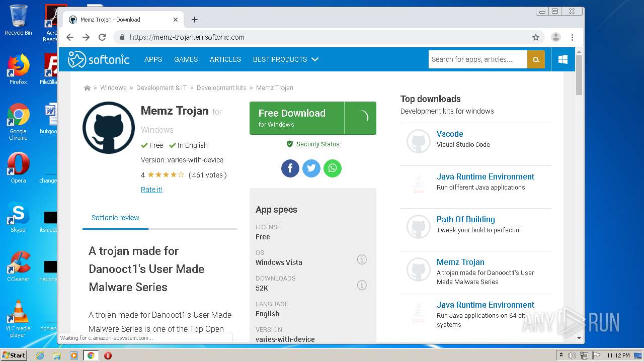The image size is (644, 362).
Task: Switch to Softonic review tab
Action: tap(115, 218)
